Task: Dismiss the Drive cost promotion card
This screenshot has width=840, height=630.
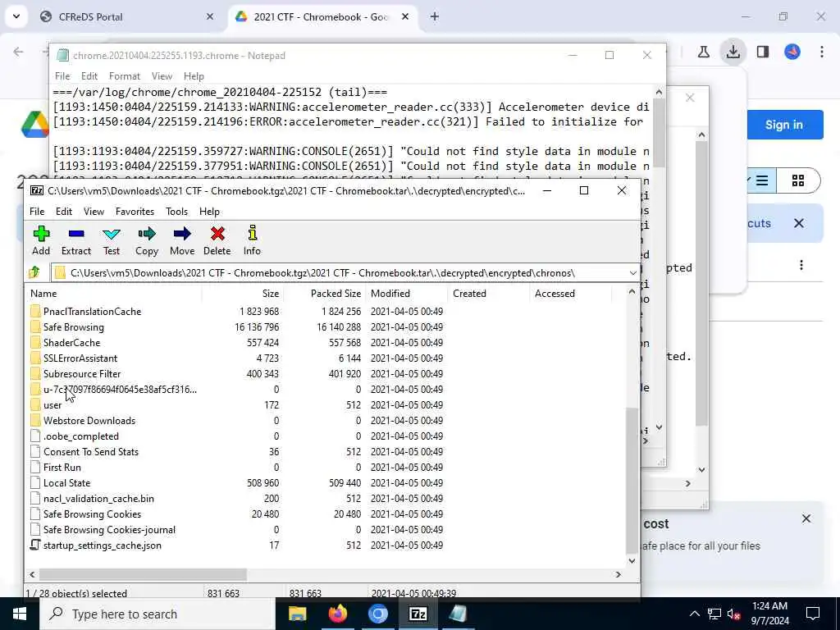Action: click(806, 518)
